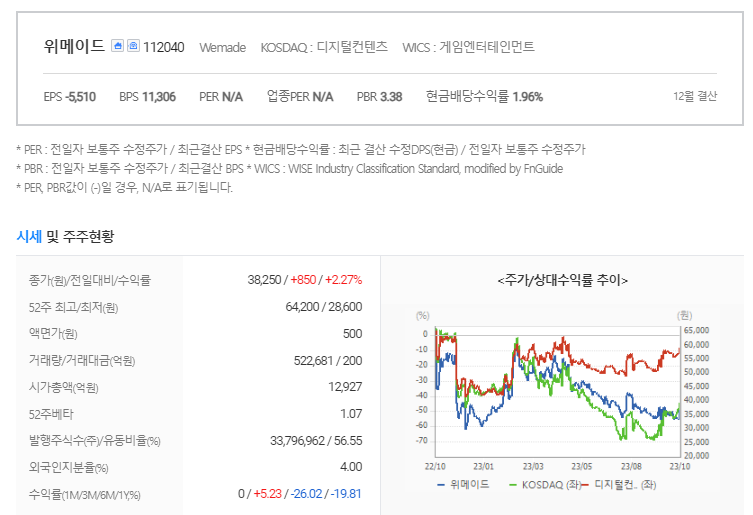Image resolution: width=753 pixels, height=515 pixels.
Task: Click the N/A로 표기됩니다 footnote
Action: (124, 187)
